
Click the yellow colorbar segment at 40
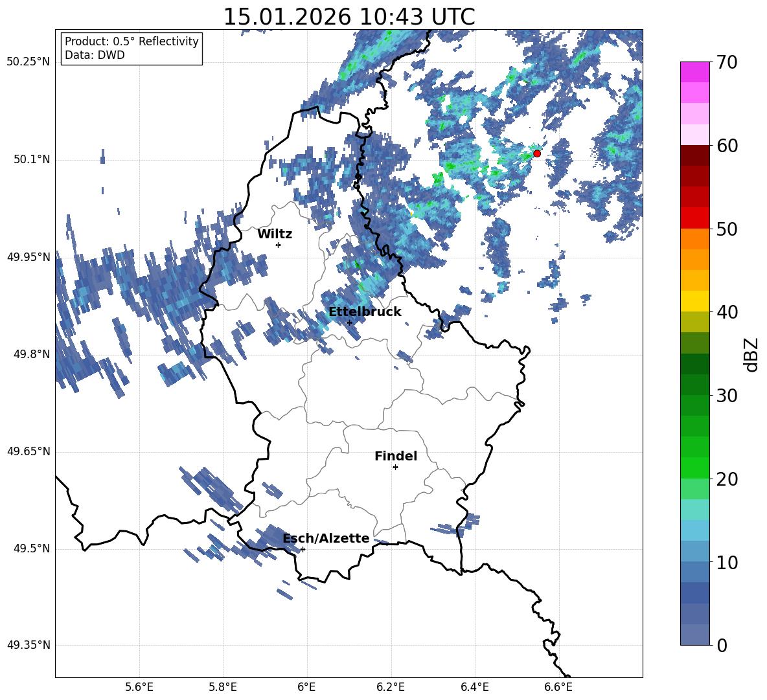(x=695, y=301)
